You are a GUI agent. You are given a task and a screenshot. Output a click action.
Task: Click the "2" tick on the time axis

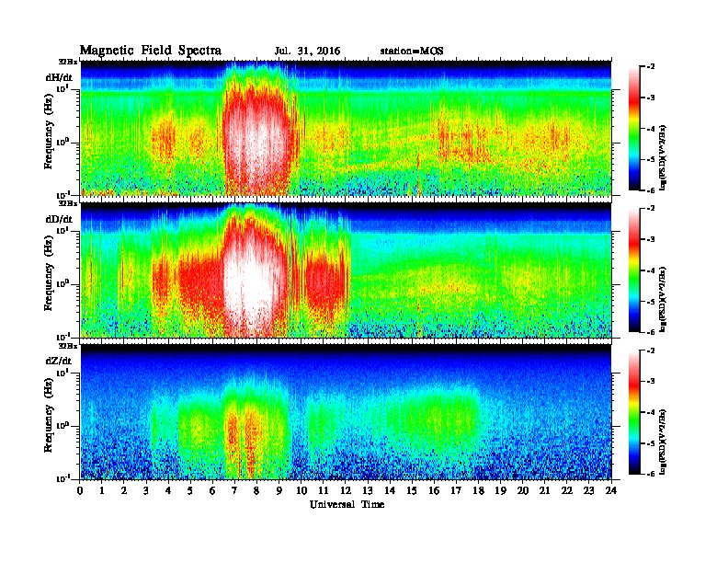coord(124,491)
